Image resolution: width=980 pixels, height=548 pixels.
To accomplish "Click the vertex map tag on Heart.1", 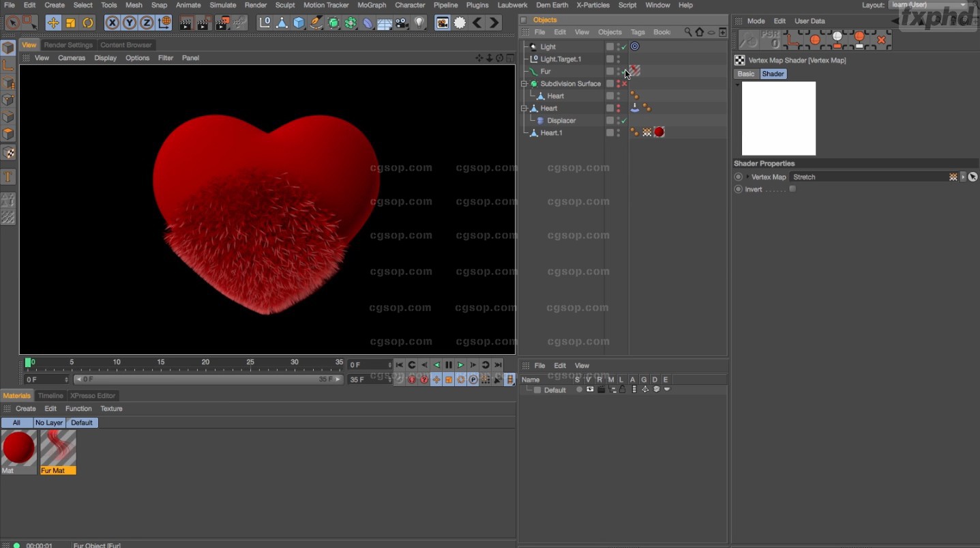I will [x=647, y=132].
